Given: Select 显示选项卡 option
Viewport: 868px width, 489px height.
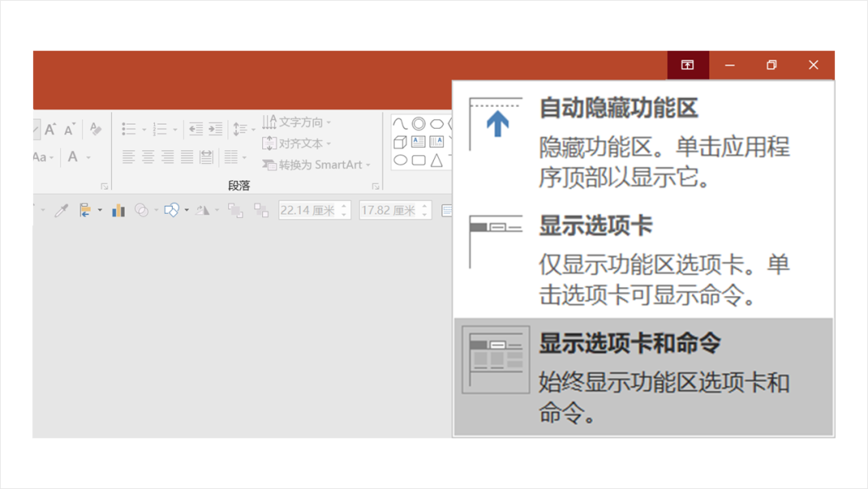Looking at the screenshot, I should 644,259.
